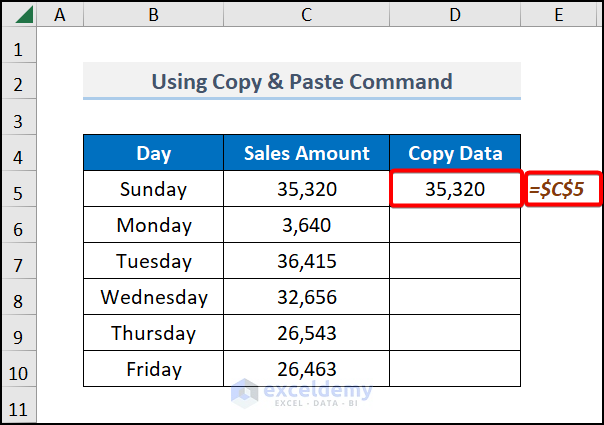The width and height of the screenshot is (604, 425).
Task: Click the title Using Copy & Paste Command
Action: [301, 82]
